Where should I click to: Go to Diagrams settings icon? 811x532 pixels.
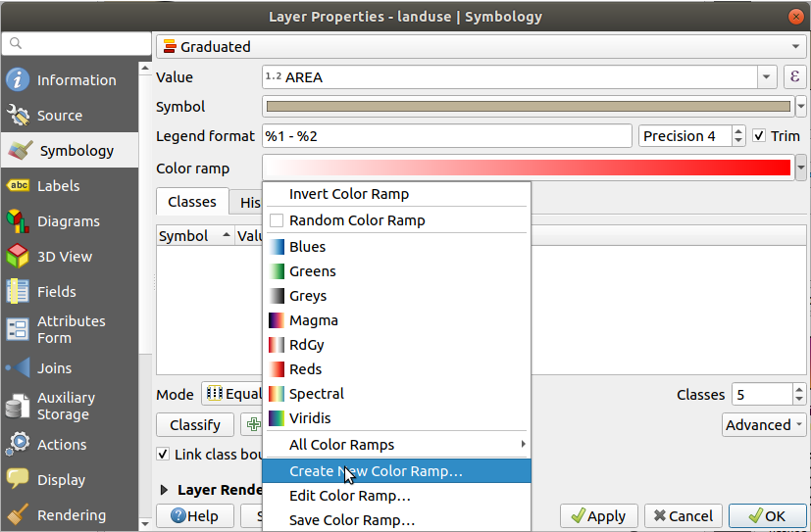coord(18,221)
